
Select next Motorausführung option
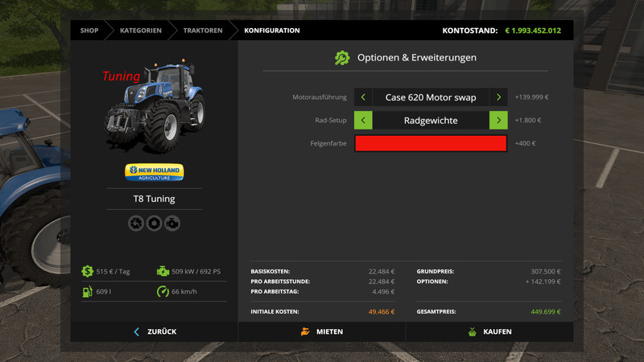click(x=498, y=97)
